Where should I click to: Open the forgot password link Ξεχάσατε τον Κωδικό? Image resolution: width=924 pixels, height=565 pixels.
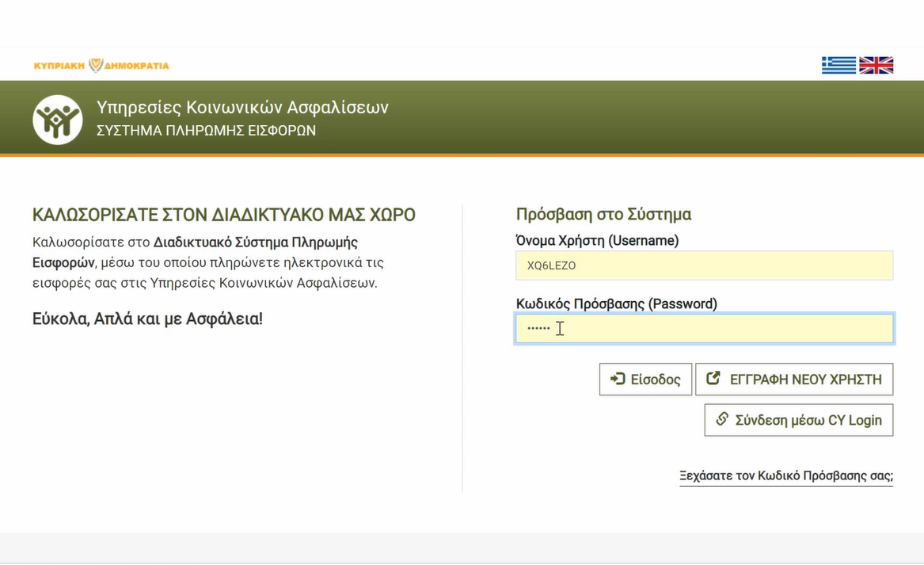(x=787, y=475)
